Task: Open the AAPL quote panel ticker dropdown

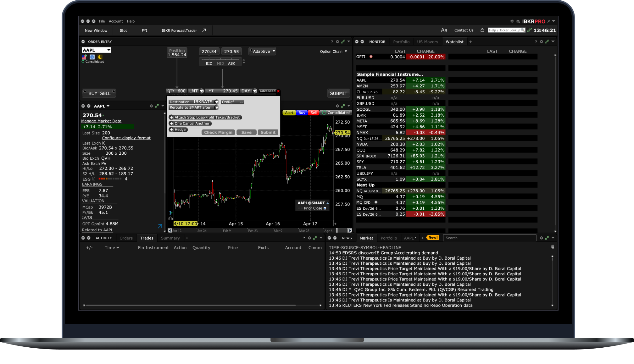Action: 108,106
